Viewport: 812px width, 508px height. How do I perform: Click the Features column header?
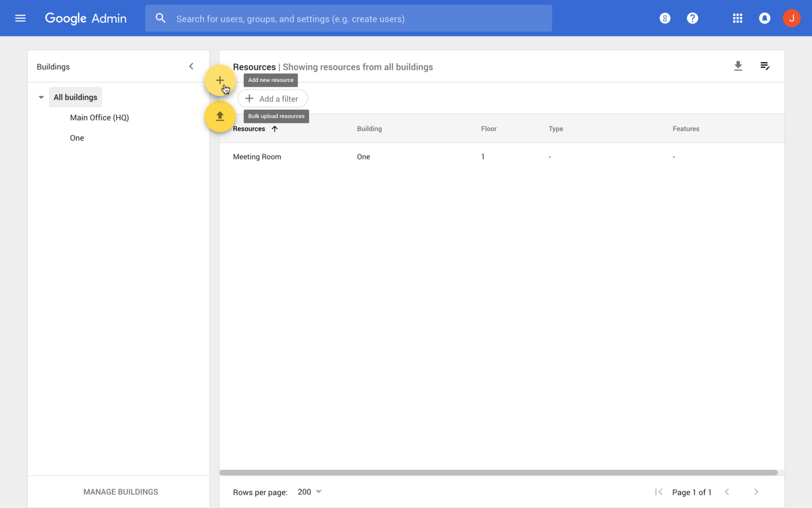(686, 129)
